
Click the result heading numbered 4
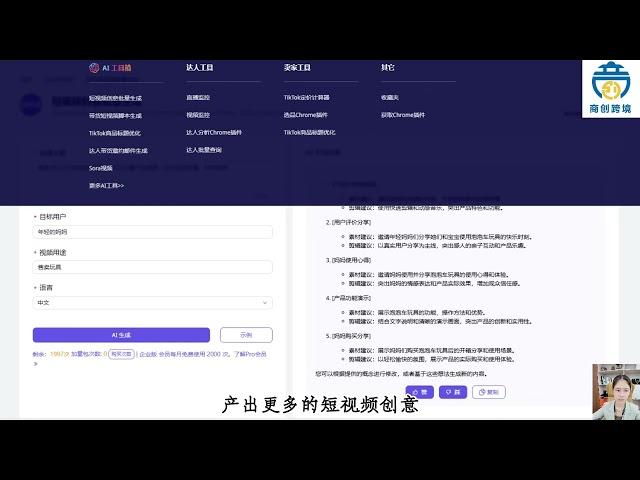coord(348,298)
